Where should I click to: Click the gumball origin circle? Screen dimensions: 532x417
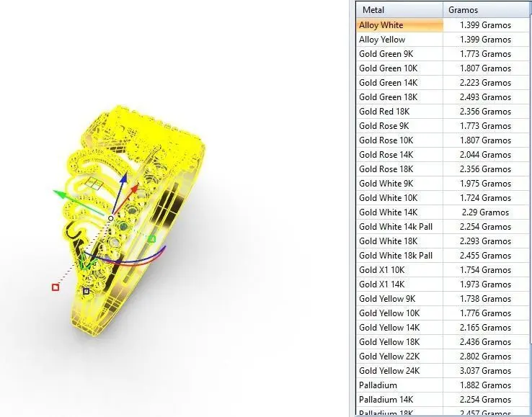pos(110,218)
